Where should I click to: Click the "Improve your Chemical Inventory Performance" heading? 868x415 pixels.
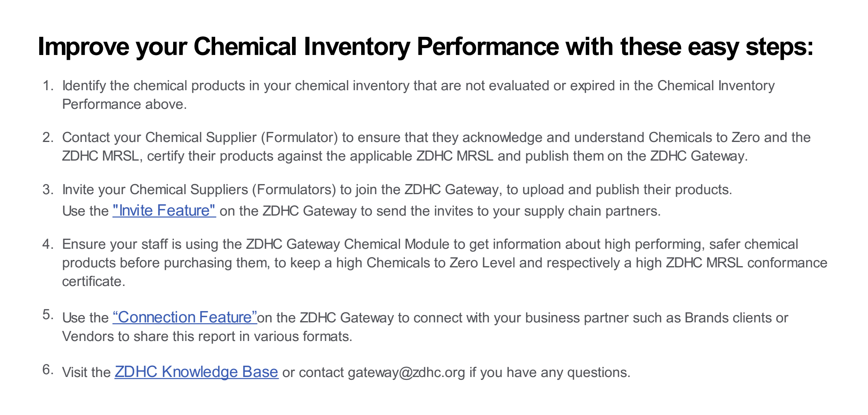tap(426, 47)
